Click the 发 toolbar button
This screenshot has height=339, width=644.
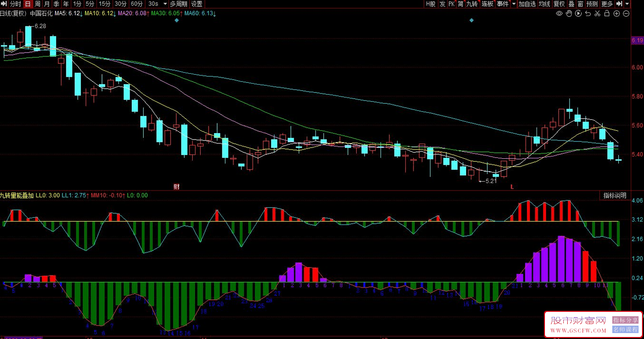click(442, 3)
